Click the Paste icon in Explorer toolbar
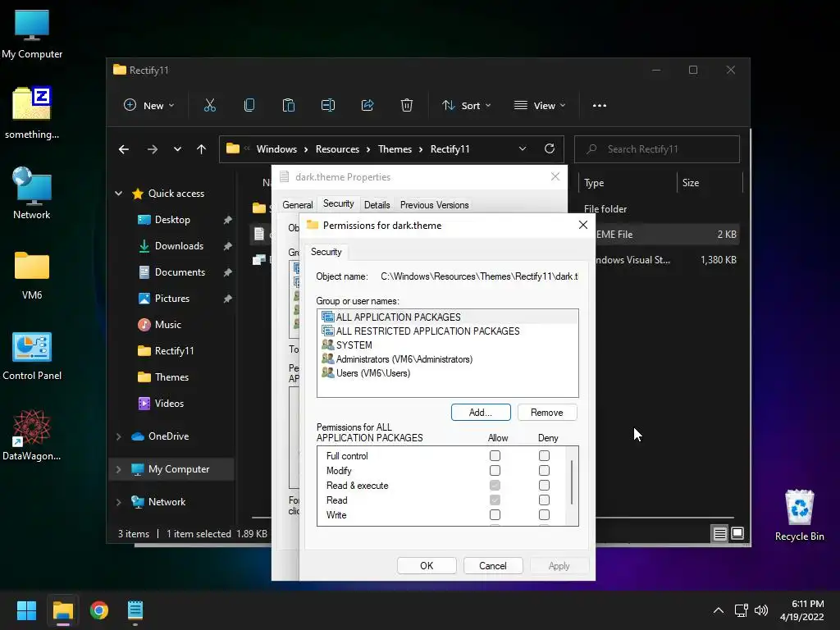Image resolution: width=840 pixels, height=630 pixels. click(288, 106)
